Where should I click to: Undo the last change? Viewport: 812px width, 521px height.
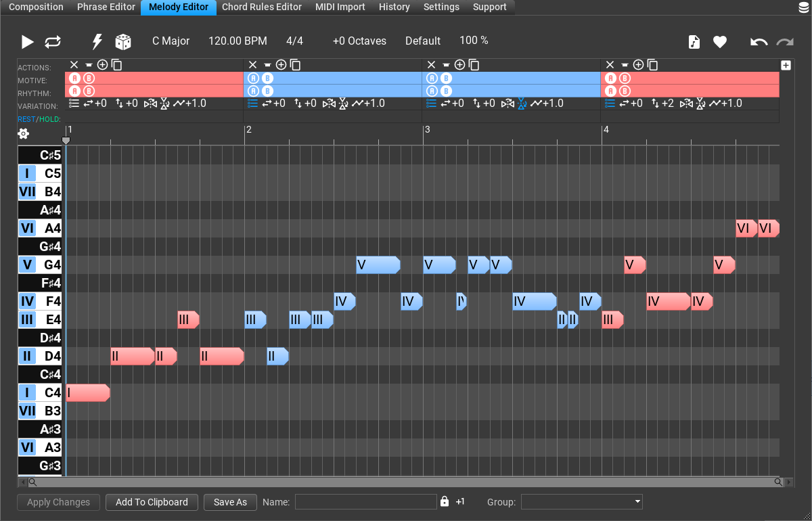click(758, 41)
